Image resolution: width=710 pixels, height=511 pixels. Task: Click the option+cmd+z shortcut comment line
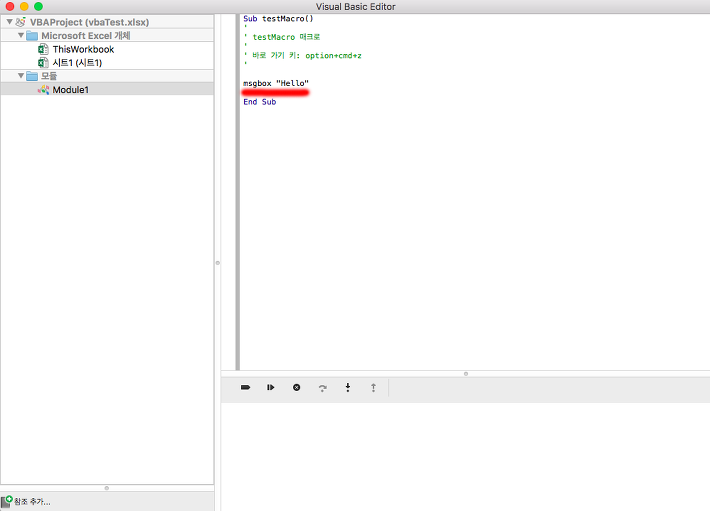(x=302, y=55)
